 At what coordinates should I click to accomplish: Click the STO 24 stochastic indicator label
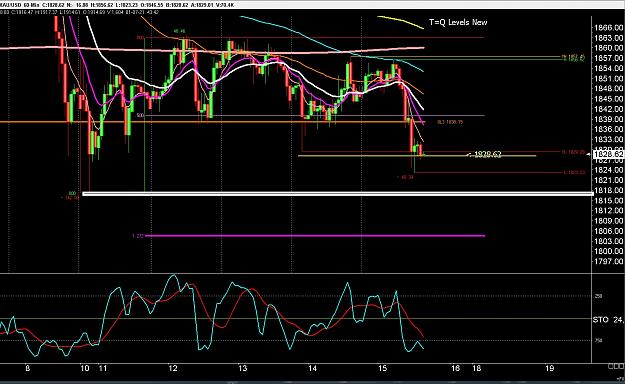pos(608,319)
